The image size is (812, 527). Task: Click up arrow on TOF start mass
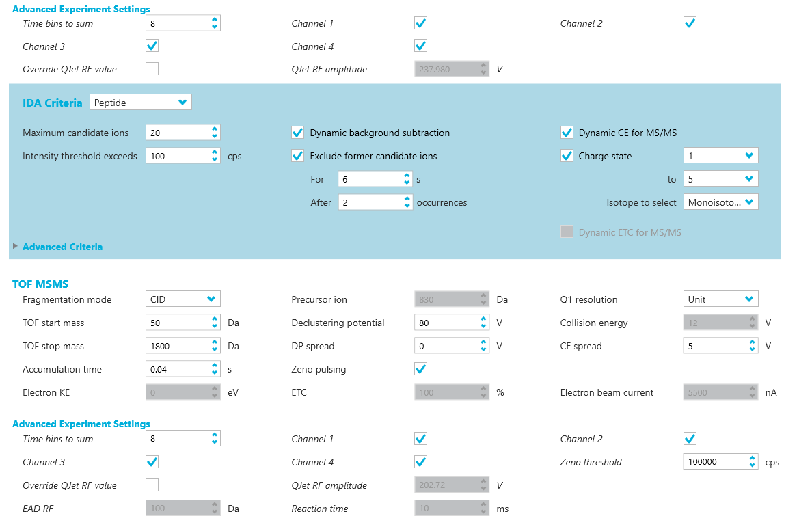click(215, 319)
